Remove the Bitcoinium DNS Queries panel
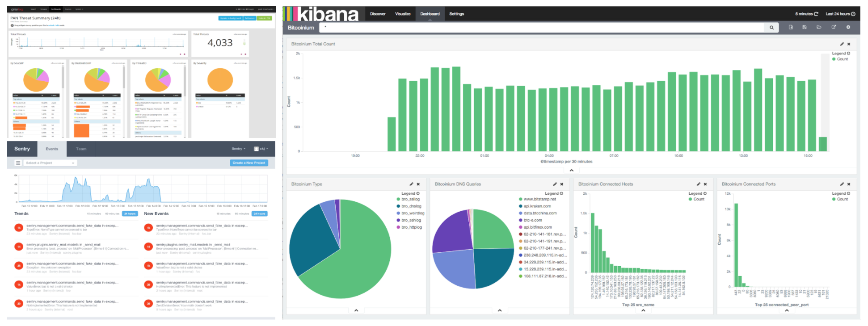 [x=562, y=184]
